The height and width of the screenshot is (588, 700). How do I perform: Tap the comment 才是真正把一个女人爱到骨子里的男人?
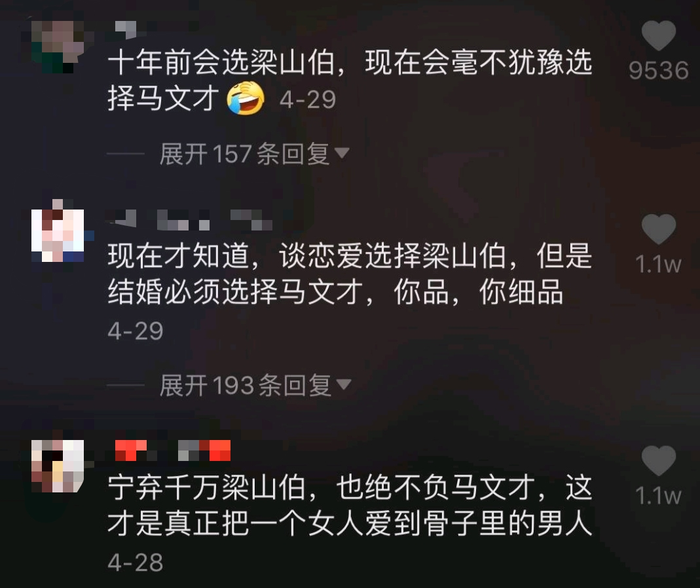[350, 523]
